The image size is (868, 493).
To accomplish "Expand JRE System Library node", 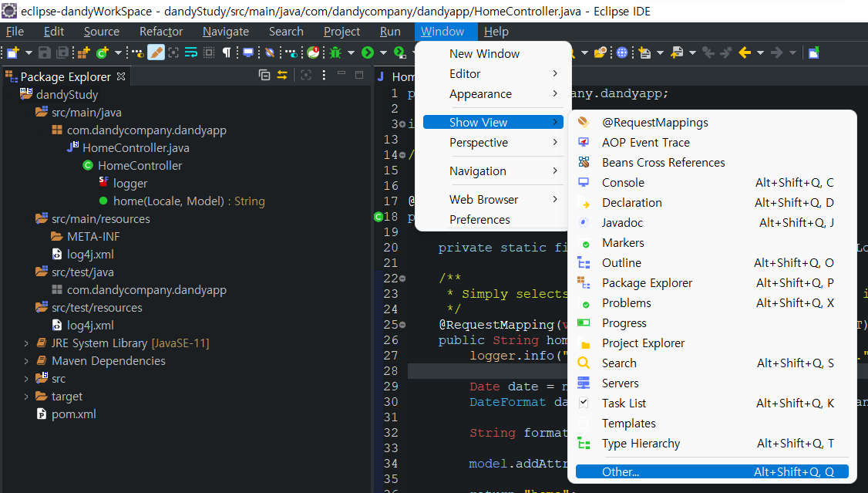I will click(26, 343).
